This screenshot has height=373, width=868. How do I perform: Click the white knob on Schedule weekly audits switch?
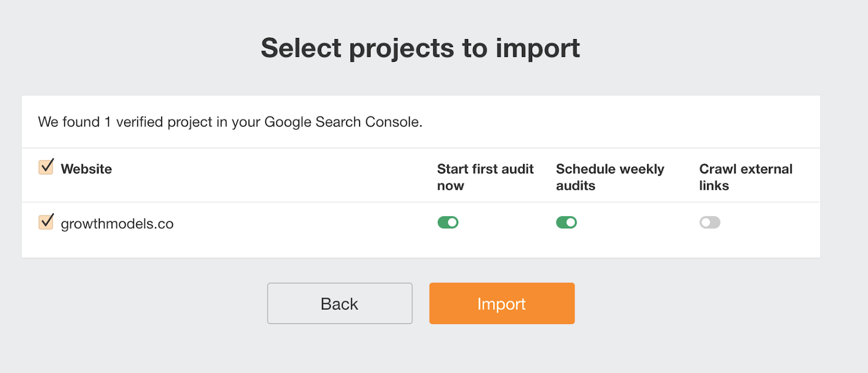point(571,222)
